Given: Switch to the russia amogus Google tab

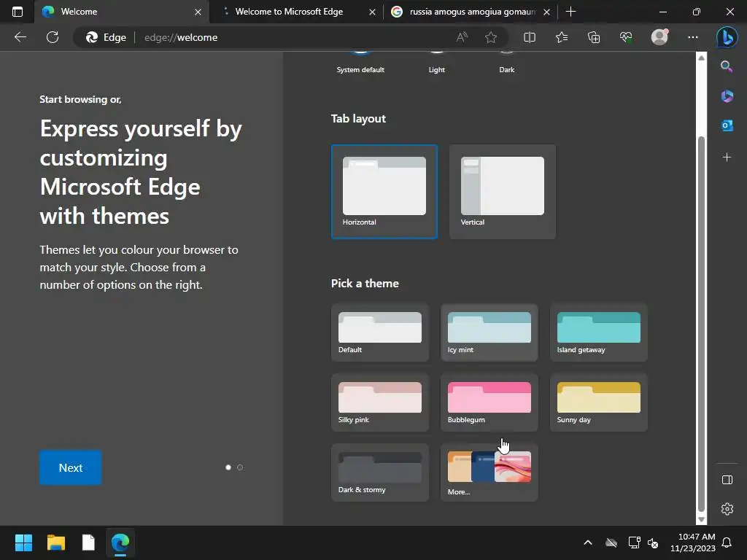Looking at the screenshot, I should pyautogui.click(x=471, y=12).
